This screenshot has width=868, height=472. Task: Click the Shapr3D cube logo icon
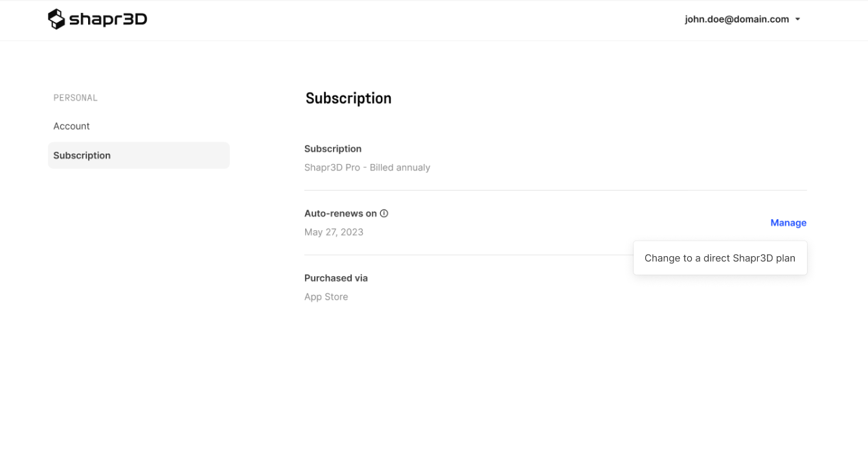(x=56, y=19)
